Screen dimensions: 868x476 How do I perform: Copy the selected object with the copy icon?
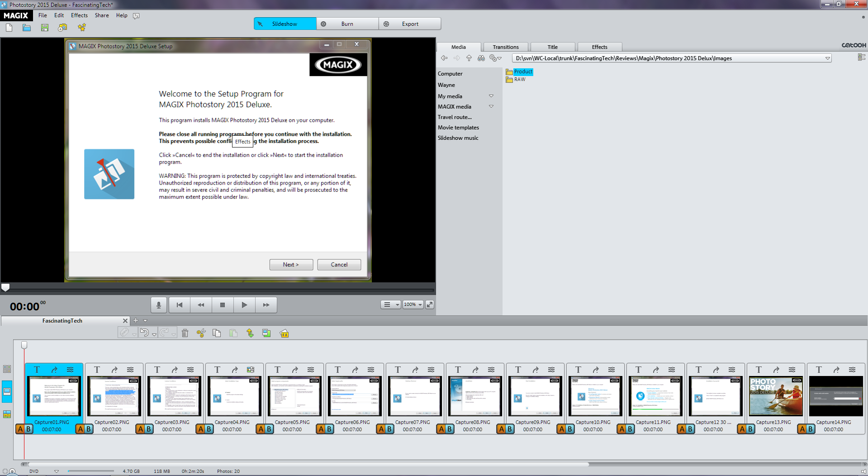coord(217,333)
